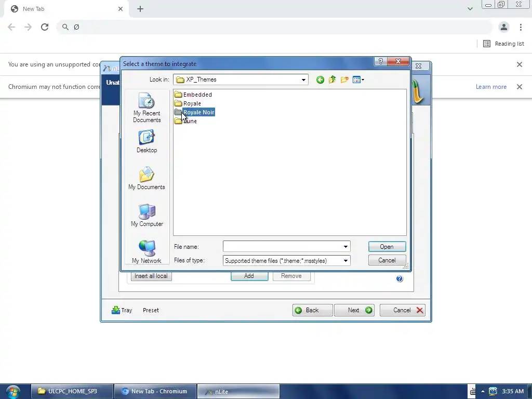
Task: Open the Windows Start button
Action: pos(13,392)
